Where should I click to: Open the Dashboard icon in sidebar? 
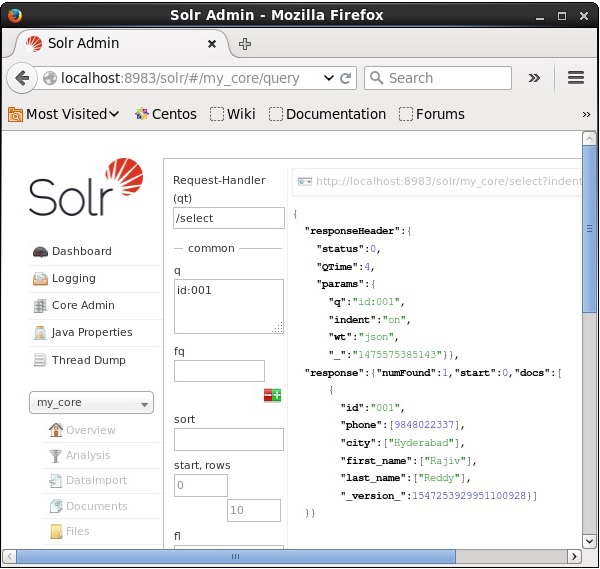click(40, 252)
